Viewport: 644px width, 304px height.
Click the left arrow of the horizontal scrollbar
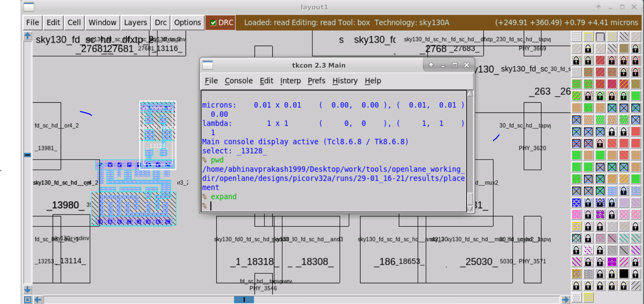(x=37, y=299)
